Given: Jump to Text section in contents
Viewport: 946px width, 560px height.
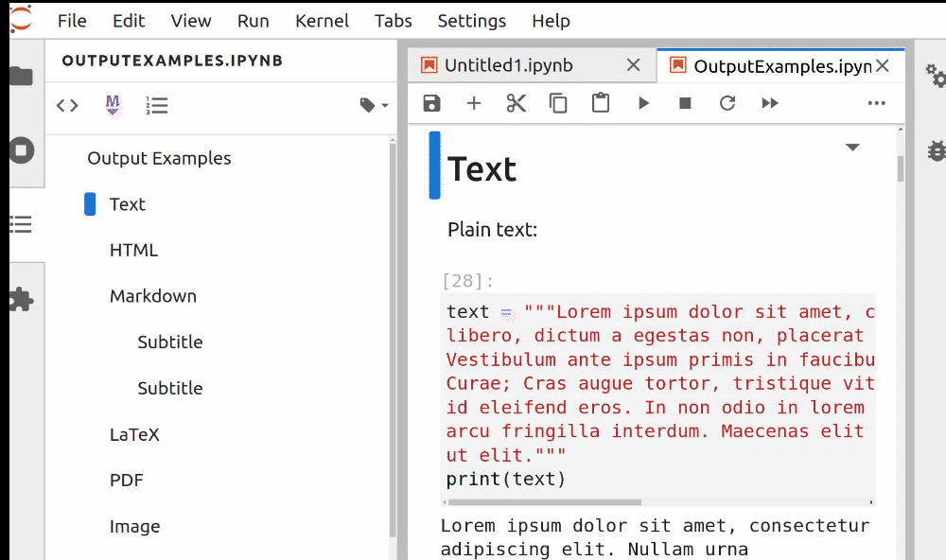Looking at the screenshot, I should [128, 204].
